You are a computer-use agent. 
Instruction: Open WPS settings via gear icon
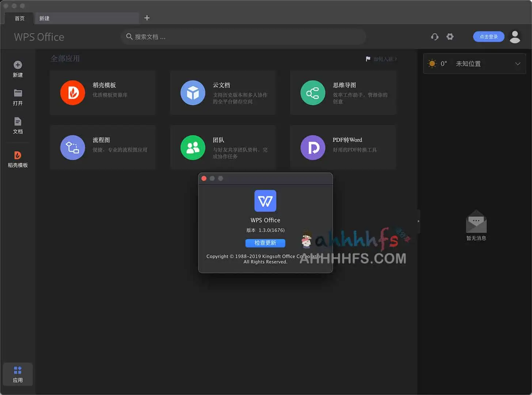(x=450, y=37)
